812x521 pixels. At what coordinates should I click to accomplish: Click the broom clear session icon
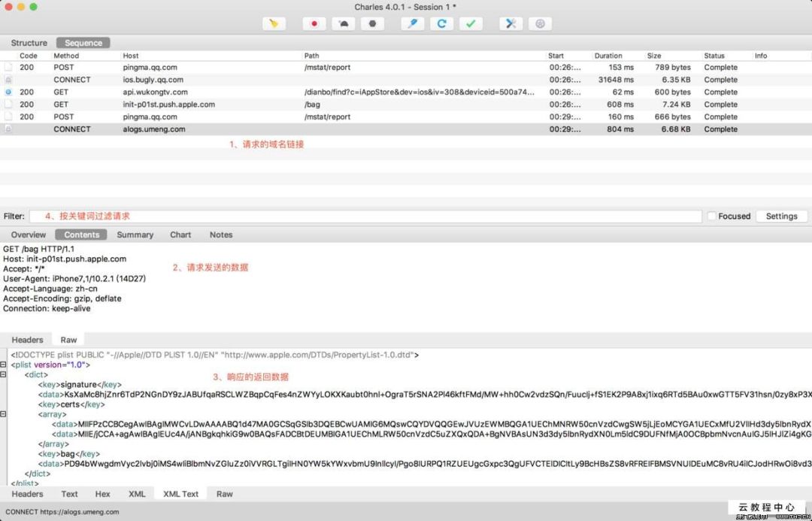click(274, 24)
